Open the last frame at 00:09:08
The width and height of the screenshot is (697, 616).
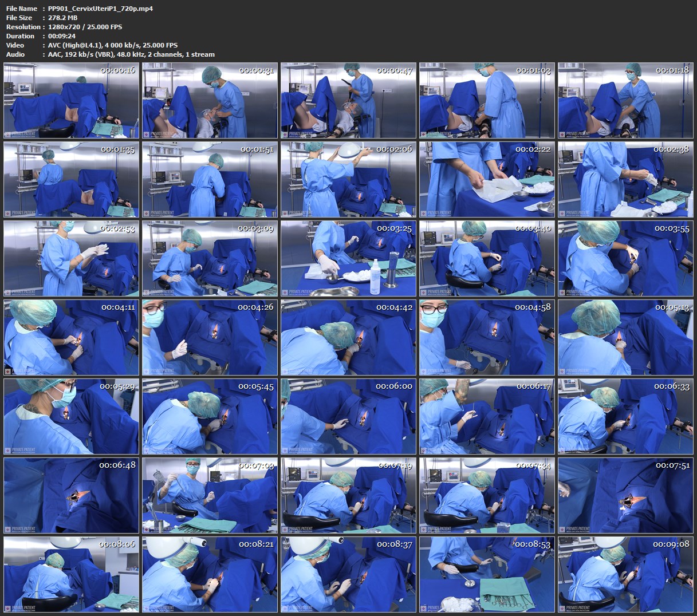pyautogui.click(x=625, y=574)
